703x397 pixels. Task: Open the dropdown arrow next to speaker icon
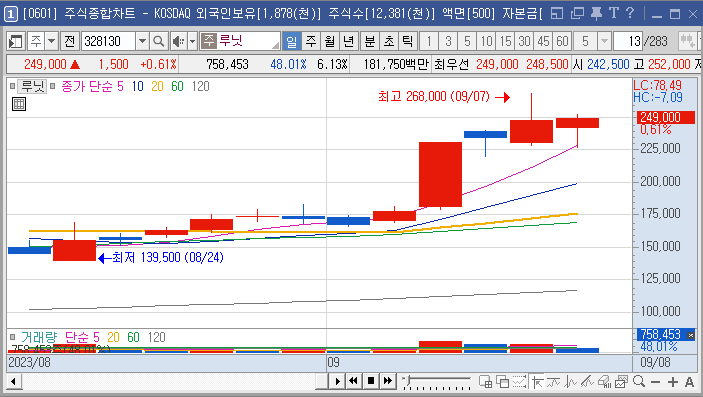[192, 42]
